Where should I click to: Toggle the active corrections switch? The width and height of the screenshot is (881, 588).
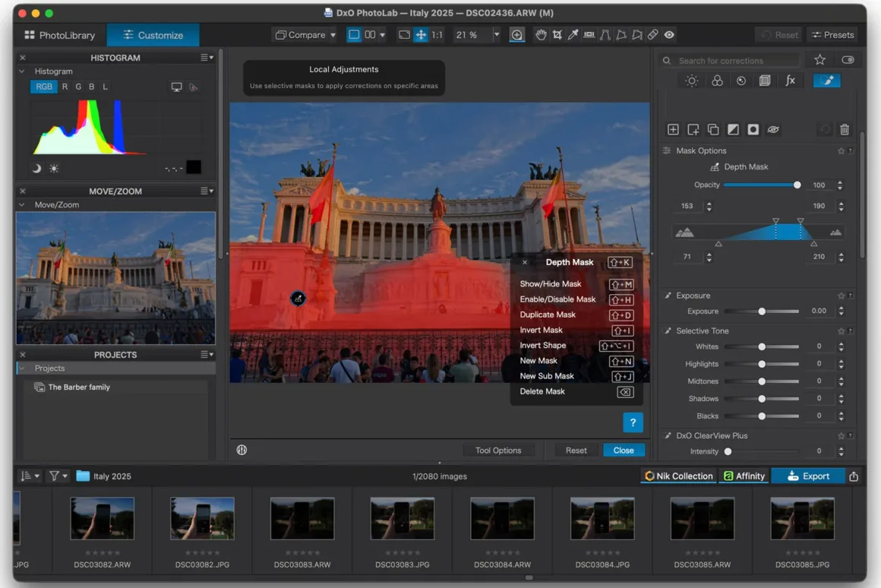click(x=848, y=60)
